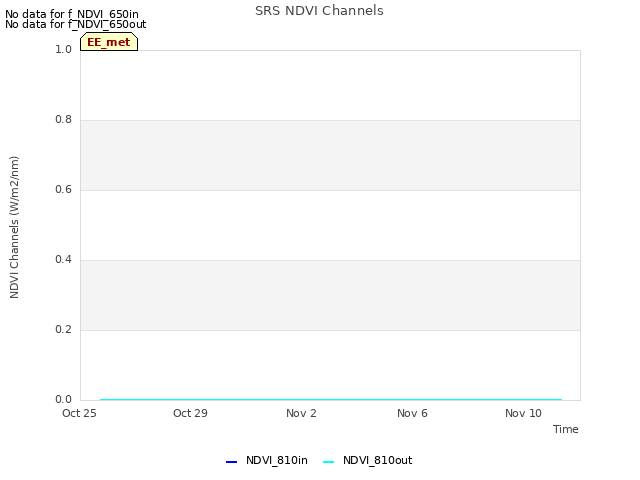Click the cyan data line along the baseline

point(331,400)
